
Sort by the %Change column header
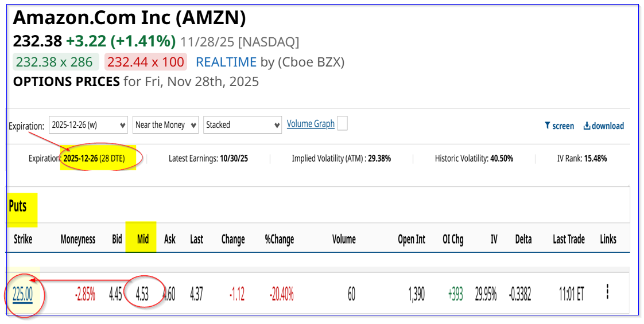tap(279, 239)
